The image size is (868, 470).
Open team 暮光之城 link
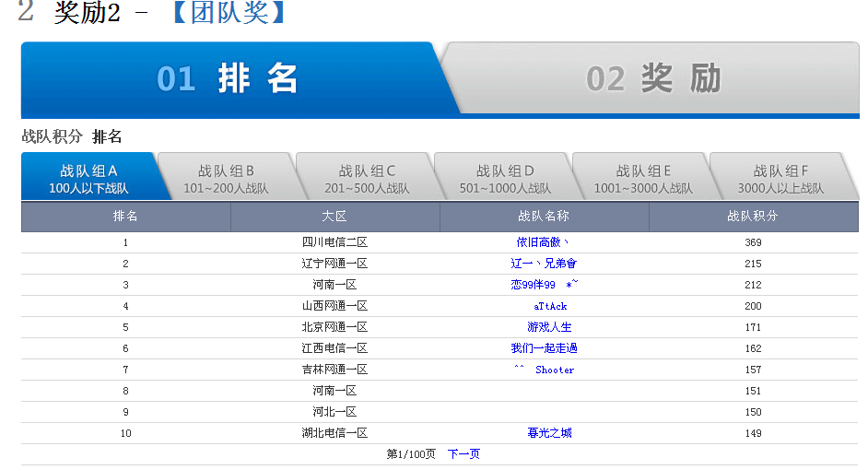549,433
